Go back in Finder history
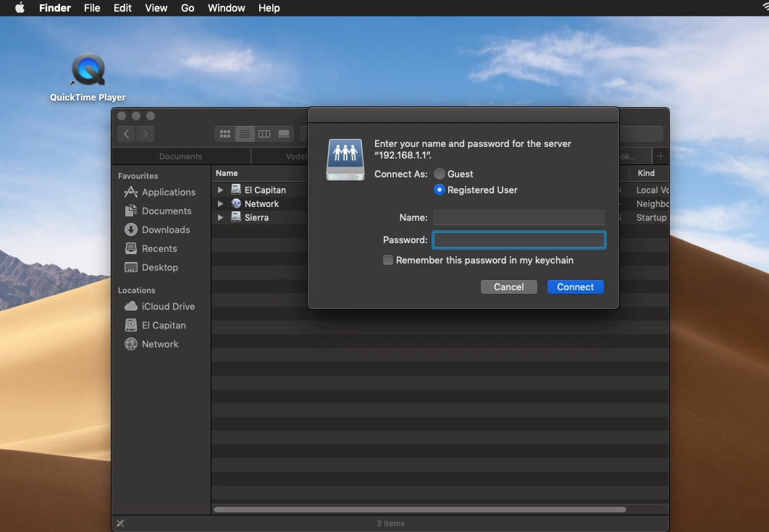Screen dimensions: 769x532 coord(127,134)
